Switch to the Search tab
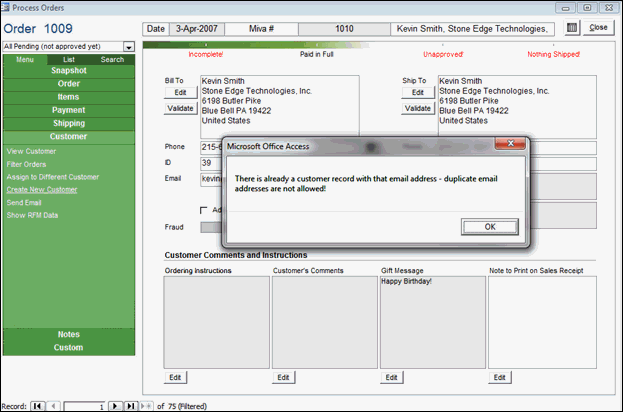 coord(112,60)
